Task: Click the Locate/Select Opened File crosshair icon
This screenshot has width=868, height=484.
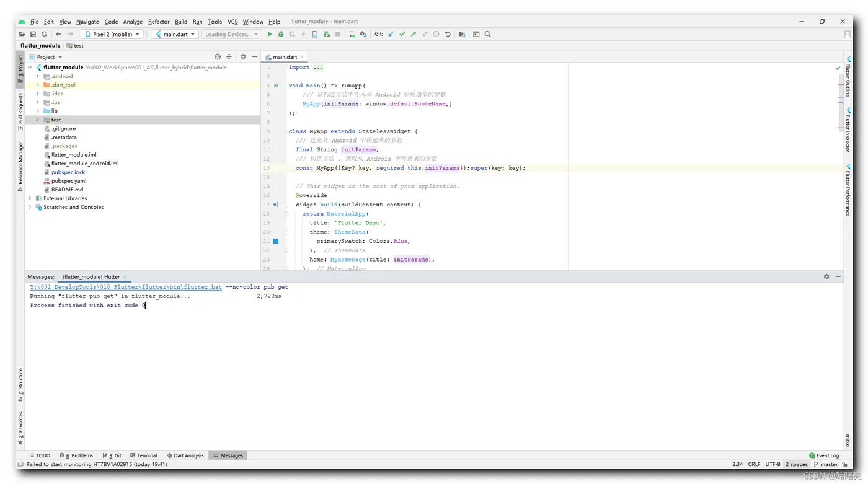Action: point(218,56)
